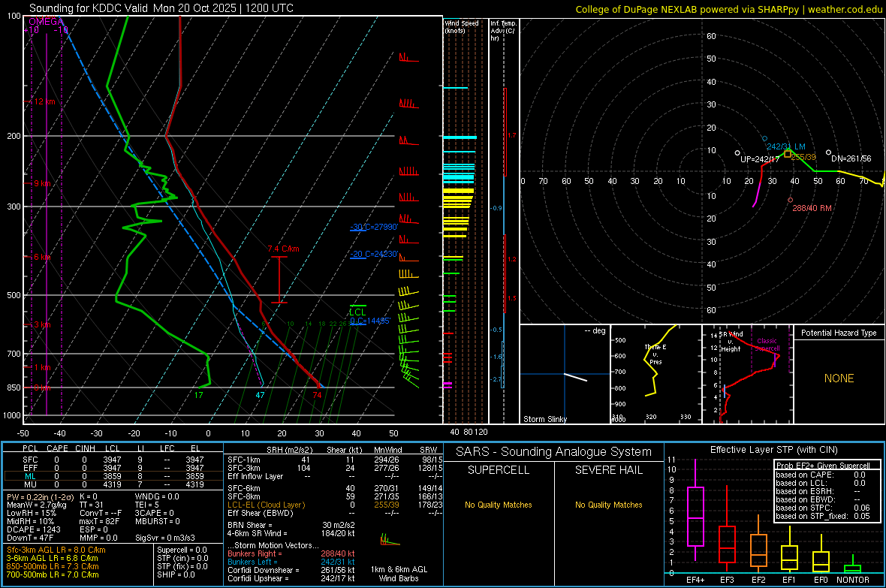This screenshot has width=886, height=588.
Task: Click the PW = 0.22in value
Action: click(x=40, y=496)
